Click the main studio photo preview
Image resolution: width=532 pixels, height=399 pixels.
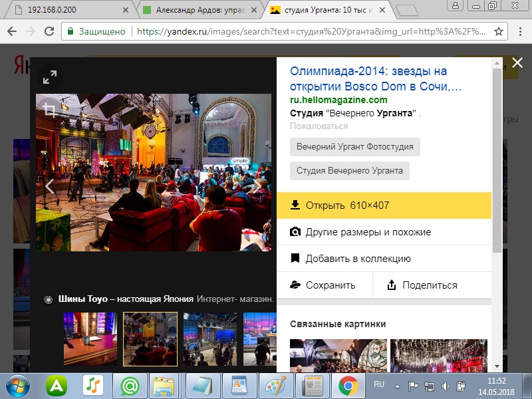coord(154,172)
